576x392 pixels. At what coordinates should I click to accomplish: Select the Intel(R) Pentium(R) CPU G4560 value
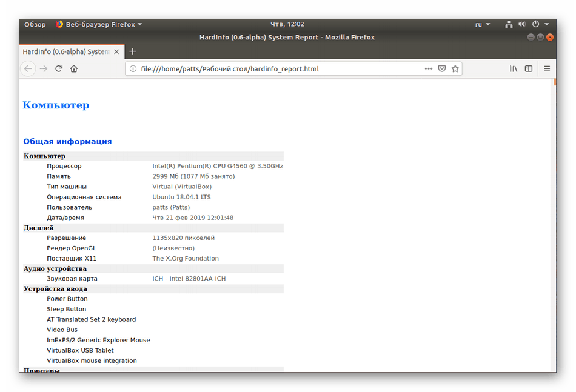point(218,166)
